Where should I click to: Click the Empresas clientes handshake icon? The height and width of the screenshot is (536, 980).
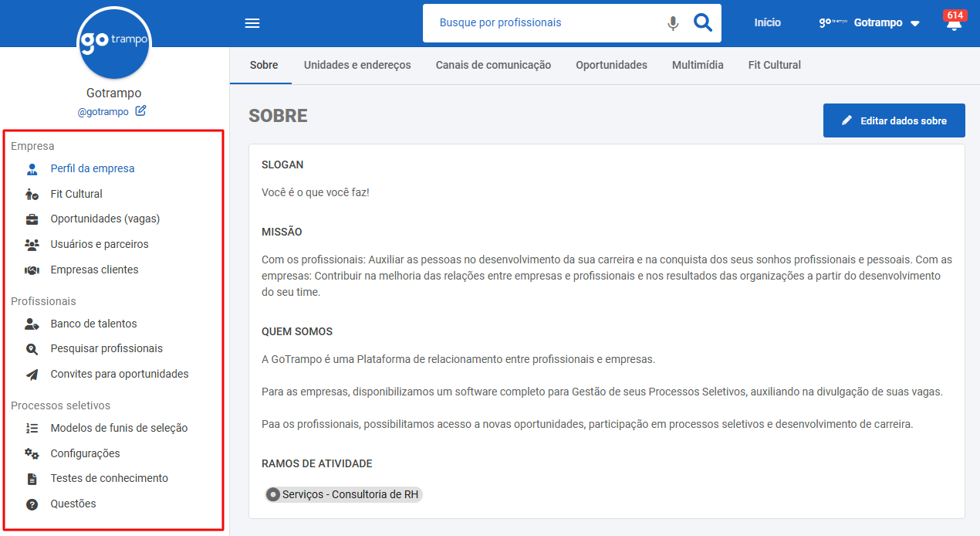[32, 270]
